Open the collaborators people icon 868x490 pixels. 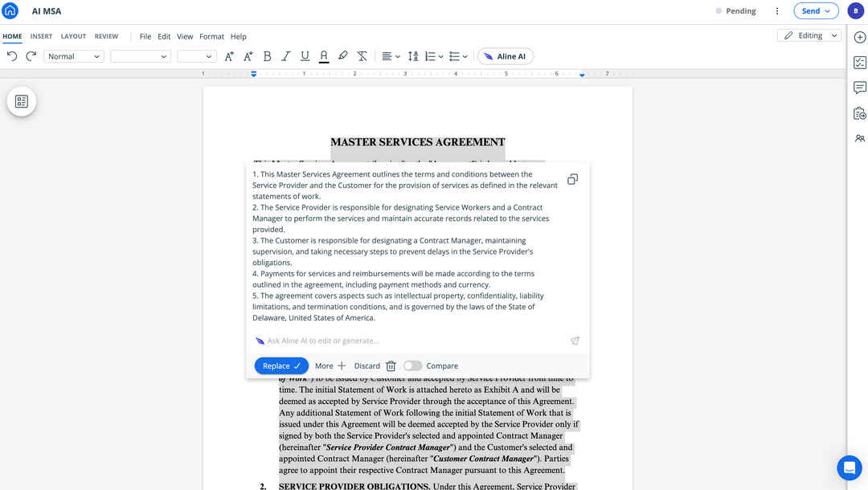click(859, 138)
